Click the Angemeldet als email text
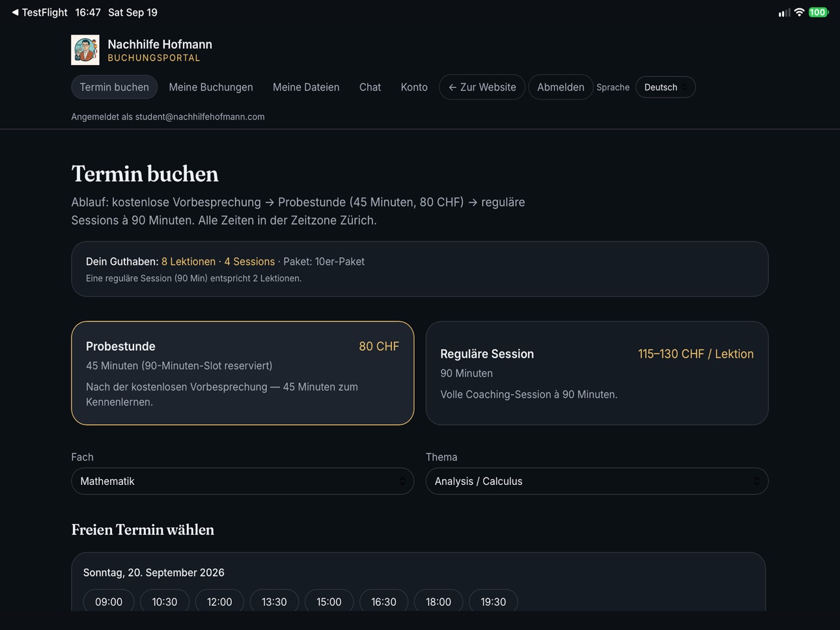The image size is (840, 630). [168, 117]
